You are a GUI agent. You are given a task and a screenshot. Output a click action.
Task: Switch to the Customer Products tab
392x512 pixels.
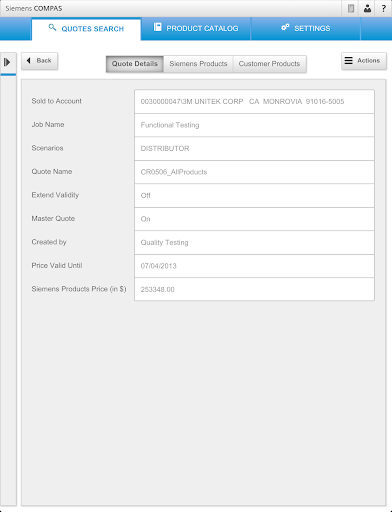click(269, 64)
